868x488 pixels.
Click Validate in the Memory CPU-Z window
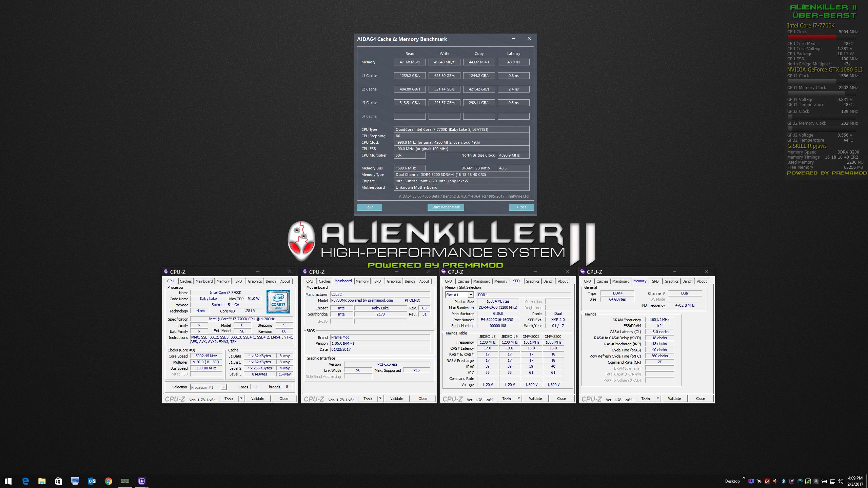[674, 399]
